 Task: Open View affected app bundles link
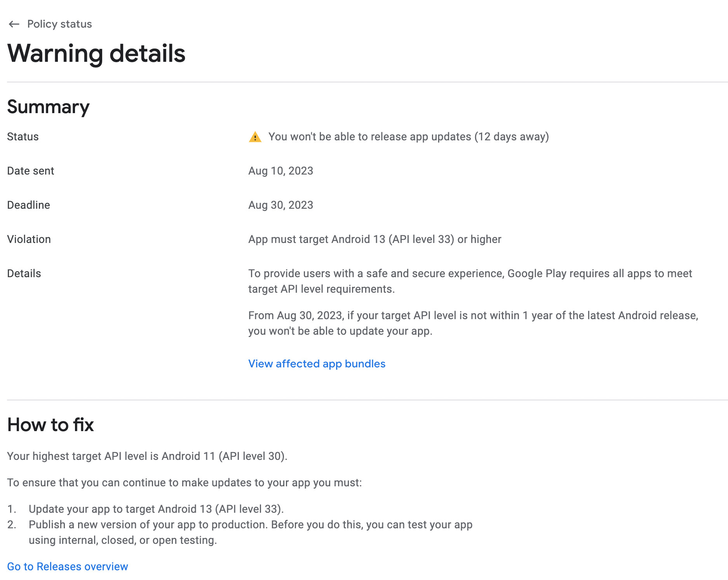point(317,363)
